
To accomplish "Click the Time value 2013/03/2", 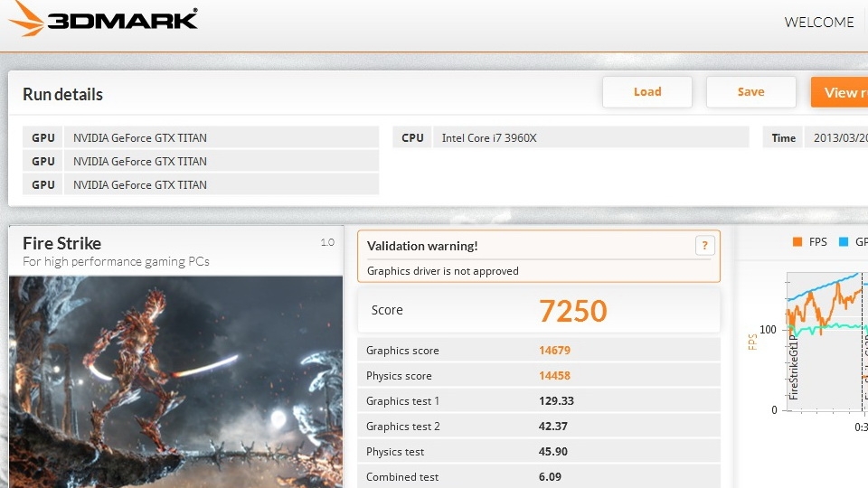I will (836, 137).
